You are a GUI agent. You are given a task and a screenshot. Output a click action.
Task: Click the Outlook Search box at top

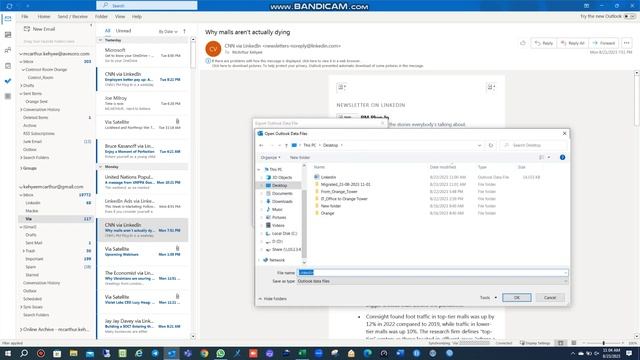[x=147, y=5]
